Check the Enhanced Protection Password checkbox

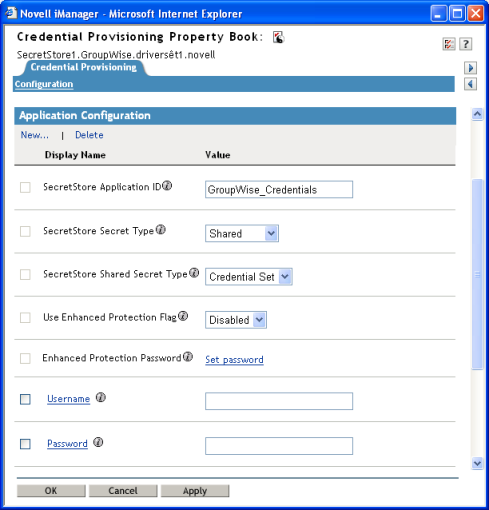25,359
